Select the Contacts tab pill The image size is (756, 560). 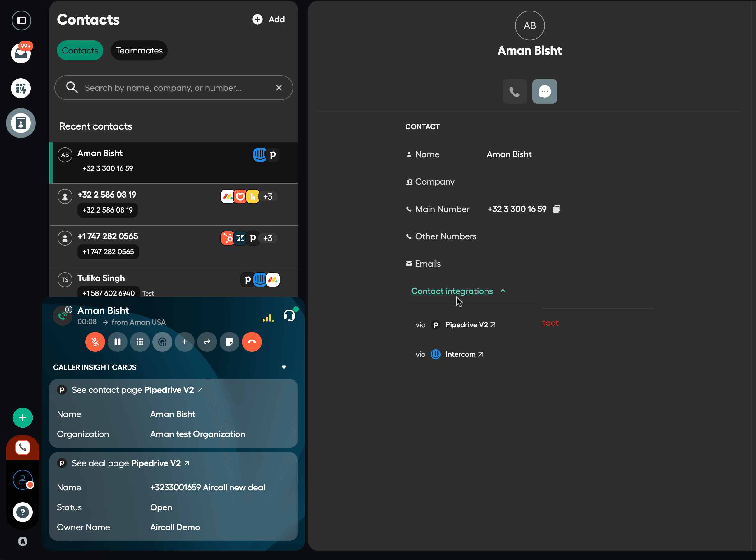[x=80, y=51]
